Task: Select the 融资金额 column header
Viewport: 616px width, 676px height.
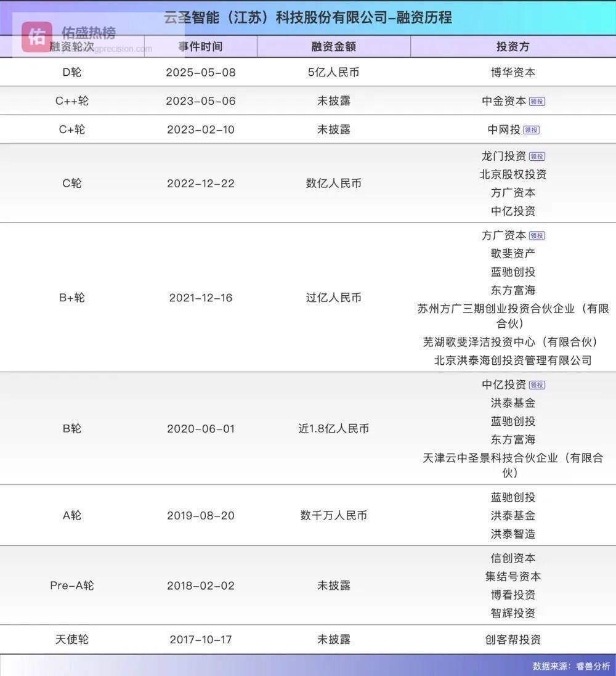Action: pyautogui.click(x=333, y=47)
